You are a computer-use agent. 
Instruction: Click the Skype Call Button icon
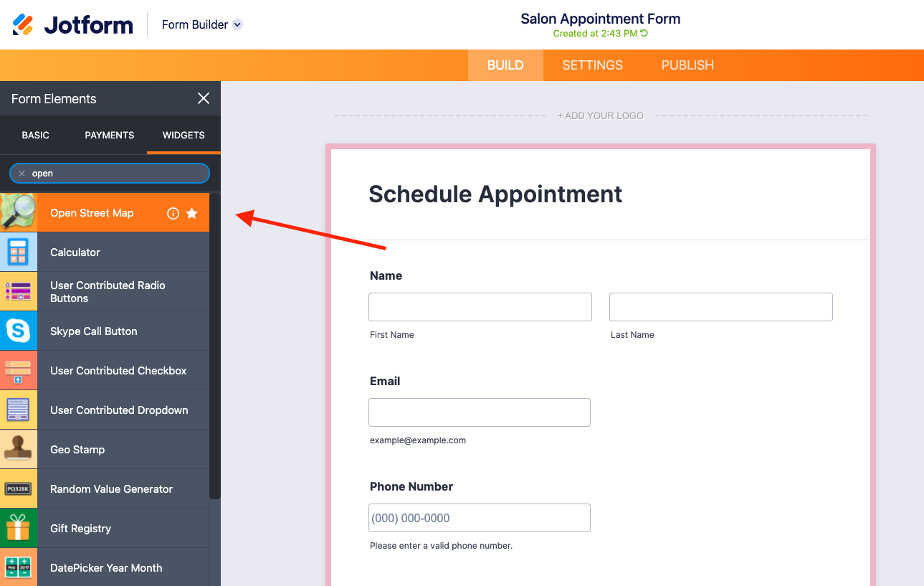[19, 331]
